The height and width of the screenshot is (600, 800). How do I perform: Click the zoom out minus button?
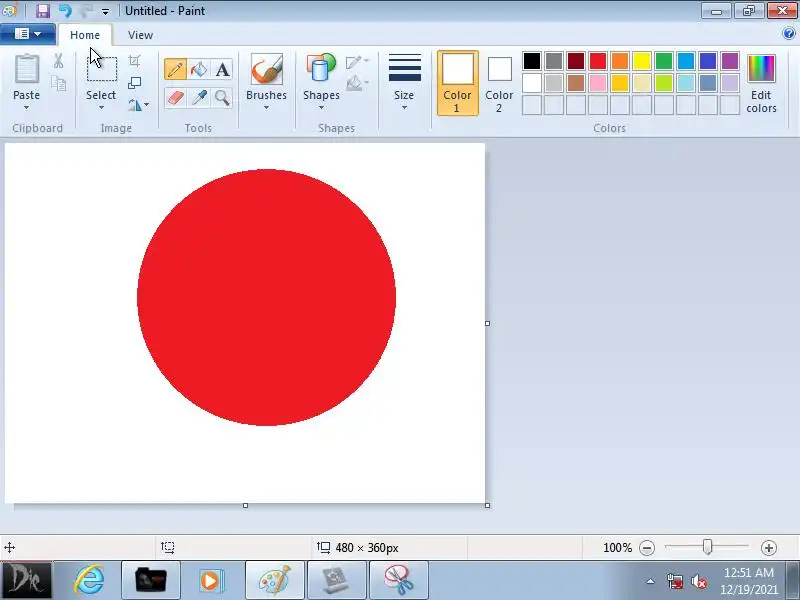tap(647, 548)
